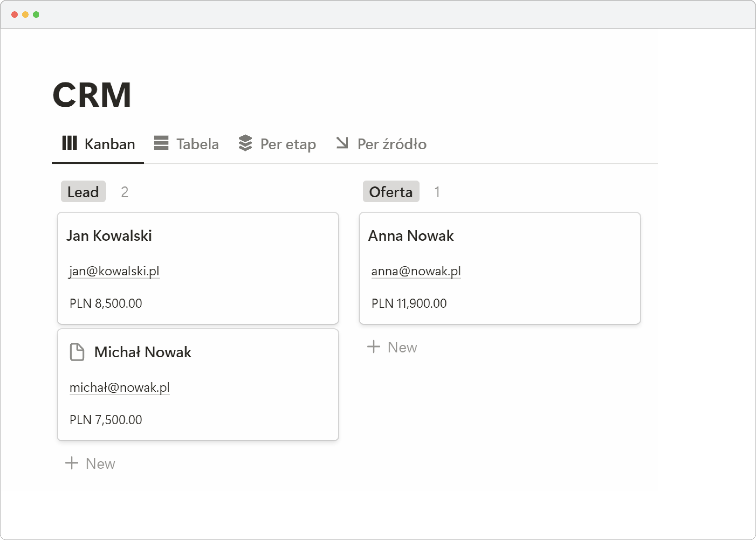The width and height of the screenshot is (756, 540).
Task: Click the Oferta group label
Action: click(391, 192)
